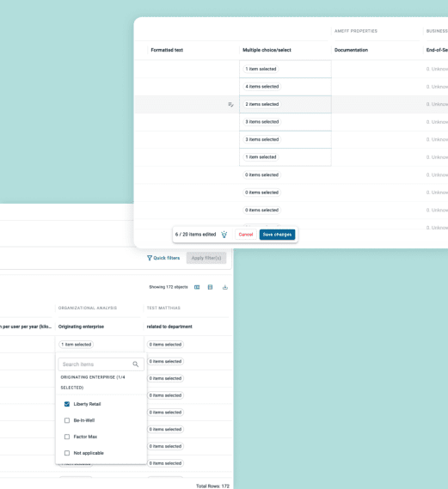Click the download export icon
The image size is (448, 489).
pos(225,287)
